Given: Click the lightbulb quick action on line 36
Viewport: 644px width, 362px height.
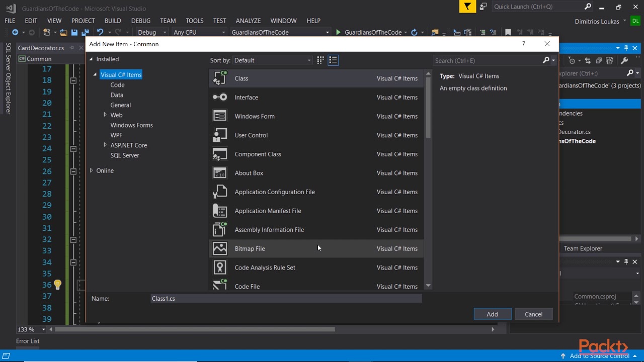Looking at the screenshot, I should 57,285.
